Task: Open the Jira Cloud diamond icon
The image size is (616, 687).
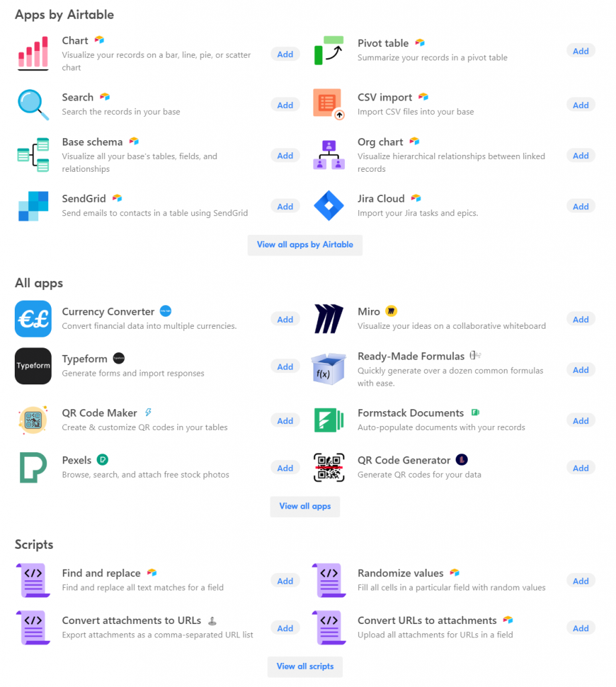Action: click(329, 206)
